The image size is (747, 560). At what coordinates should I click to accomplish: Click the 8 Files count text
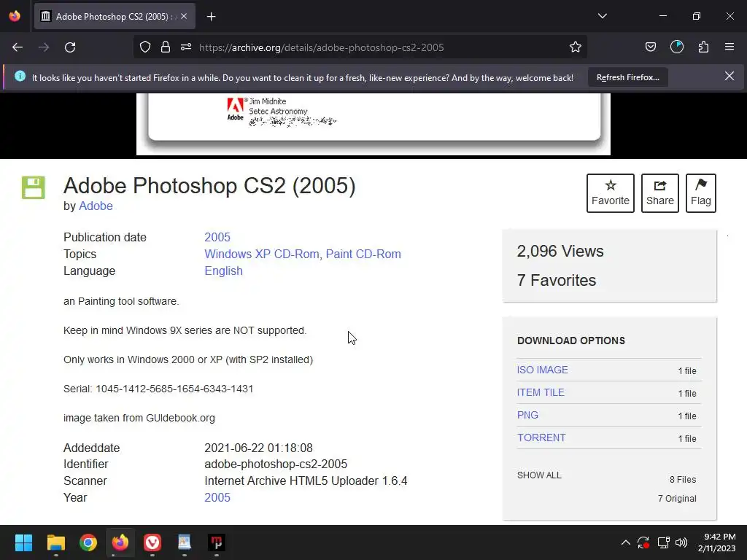[x=683, y=480]
